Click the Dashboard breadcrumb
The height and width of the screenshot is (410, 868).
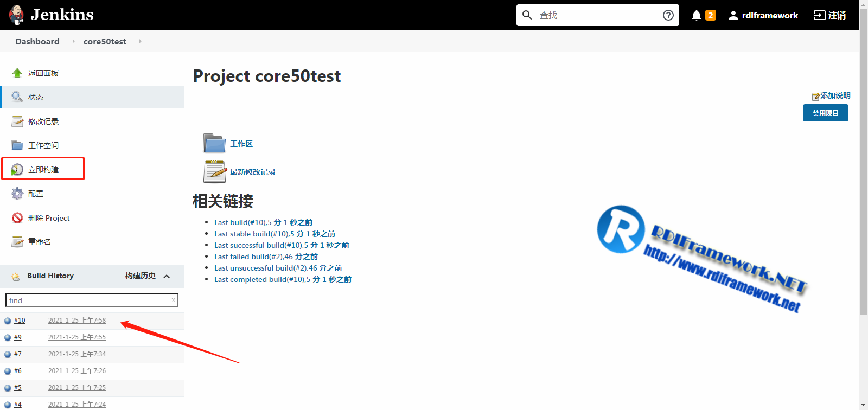(x=37, y=41)
